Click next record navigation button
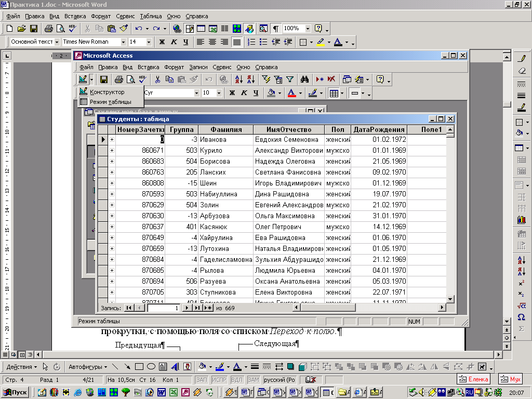Viewport: 532px width, 399px height. pyautogui.click(x=187, y=308)
